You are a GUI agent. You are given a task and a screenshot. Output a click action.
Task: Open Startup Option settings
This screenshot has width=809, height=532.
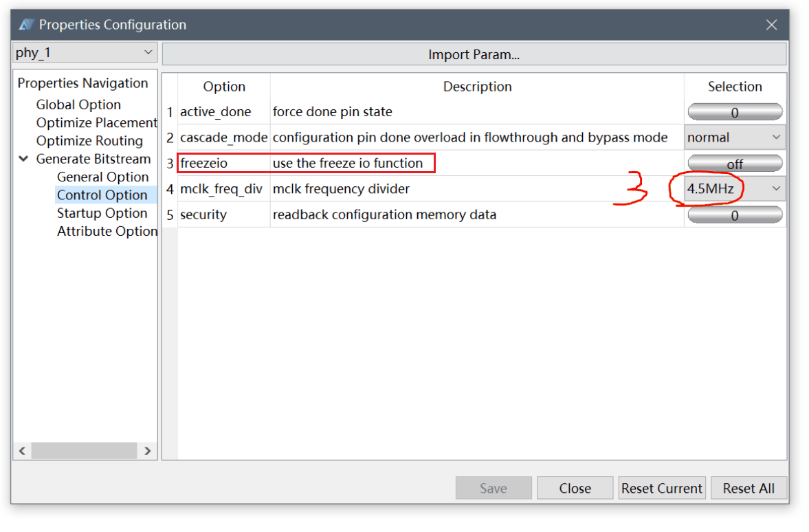coord(102,213)
